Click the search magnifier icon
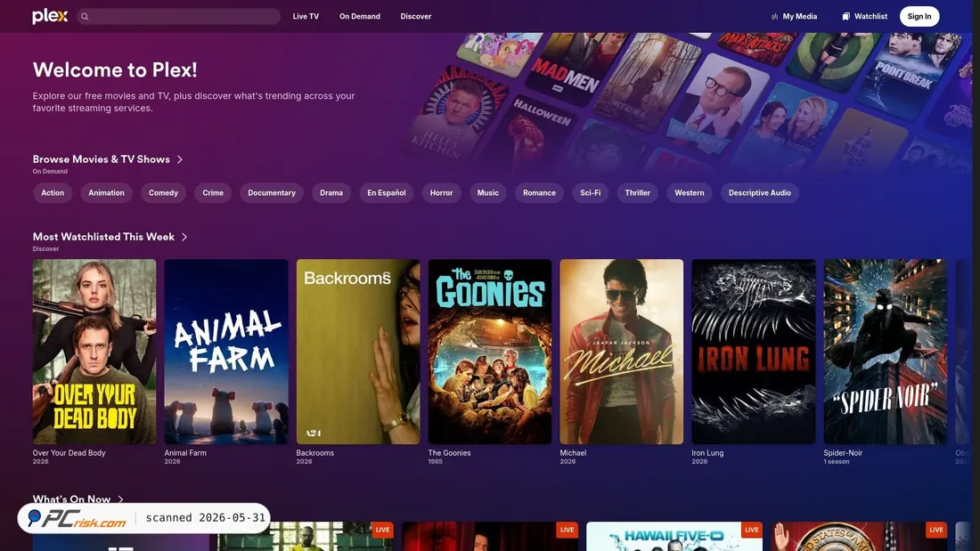 pyautogui.click(x=85, y=17)
